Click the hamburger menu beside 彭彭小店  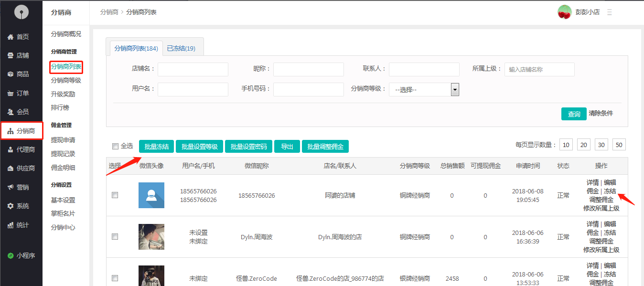609,12
